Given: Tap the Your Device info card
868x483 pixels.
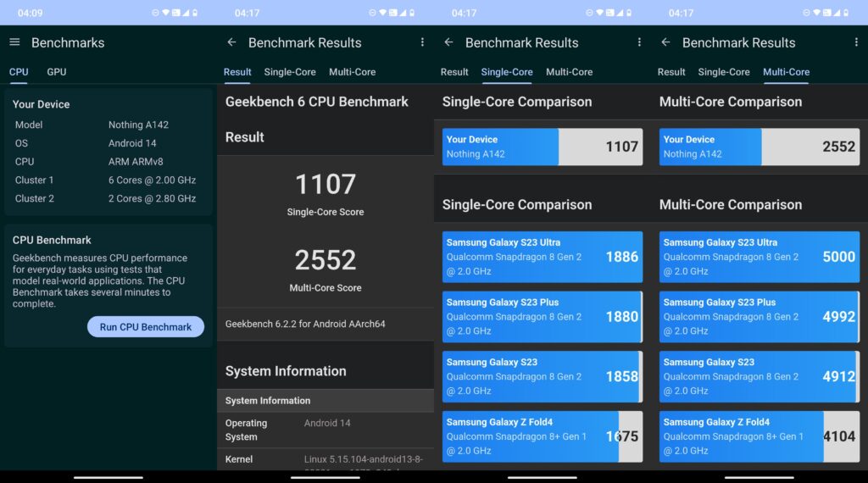Looking at the screenshot, I should tap(108, 152).
